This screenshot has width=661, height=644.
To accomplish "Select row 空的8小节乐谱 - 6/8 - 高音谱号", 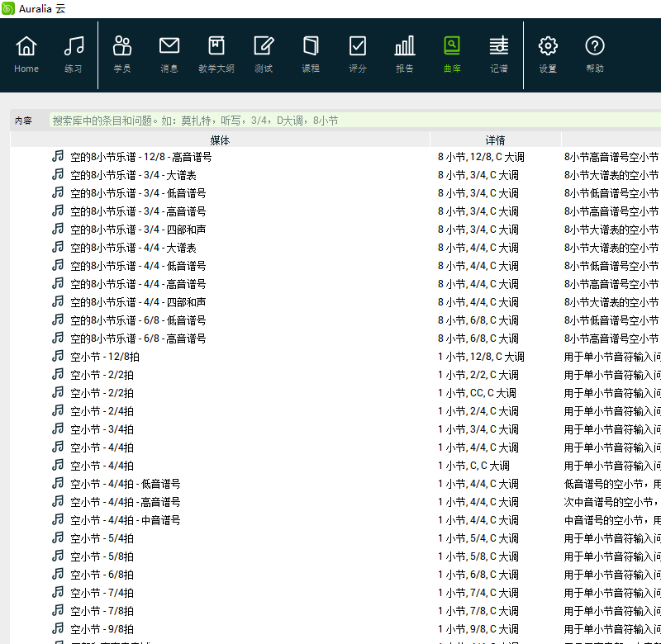I will 335,339.
